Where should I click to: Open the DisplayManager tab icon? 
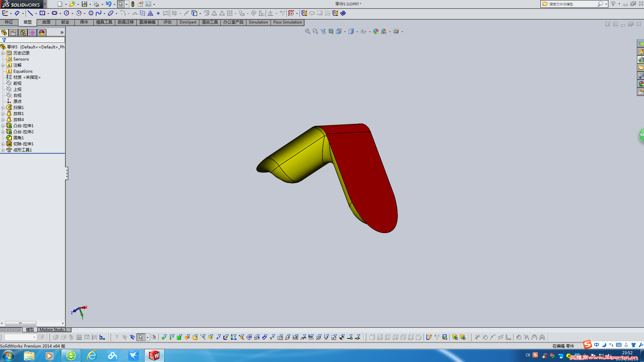[42, 33]
